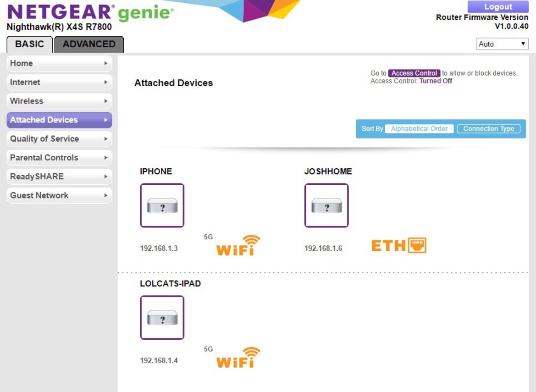The width and height of the screenshot is (536, 392).
Task: Click the Attached Devices page heading
Action: pos(174,83)
